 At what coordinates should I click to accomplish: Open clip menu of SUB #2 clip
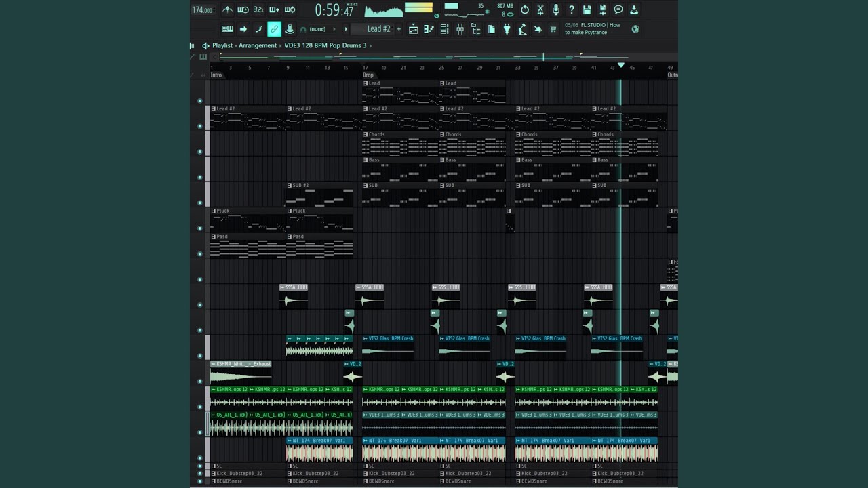[289, 185]
